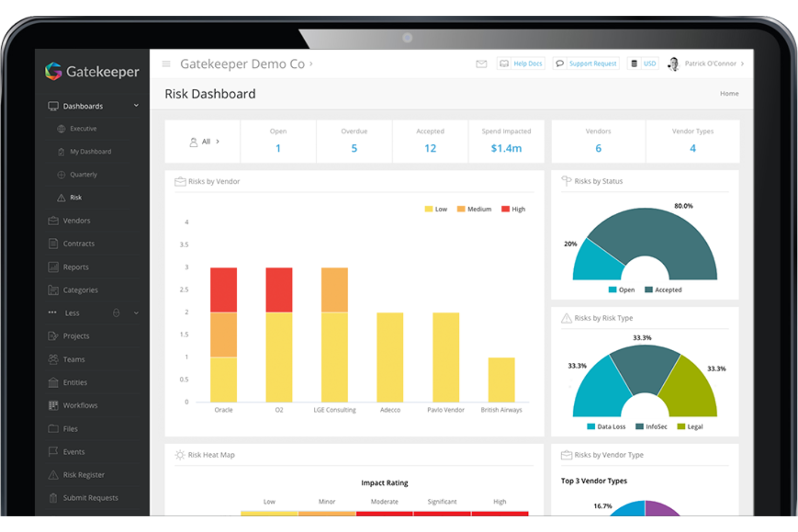Select the Events flag icon
This screenshot has width=798, height=532.
pos(54,452)
